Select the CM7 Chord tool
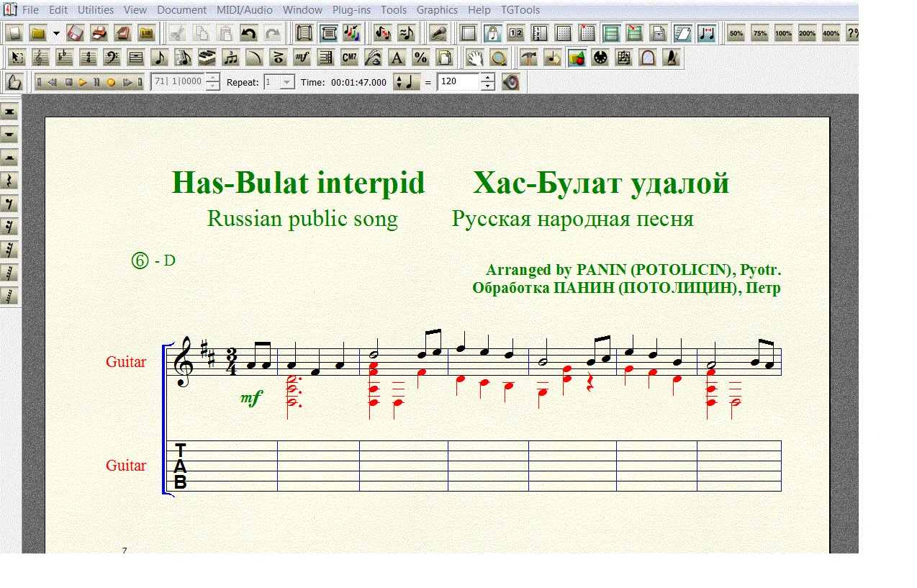This screenshot has width=917, height=588. point(349,58)
